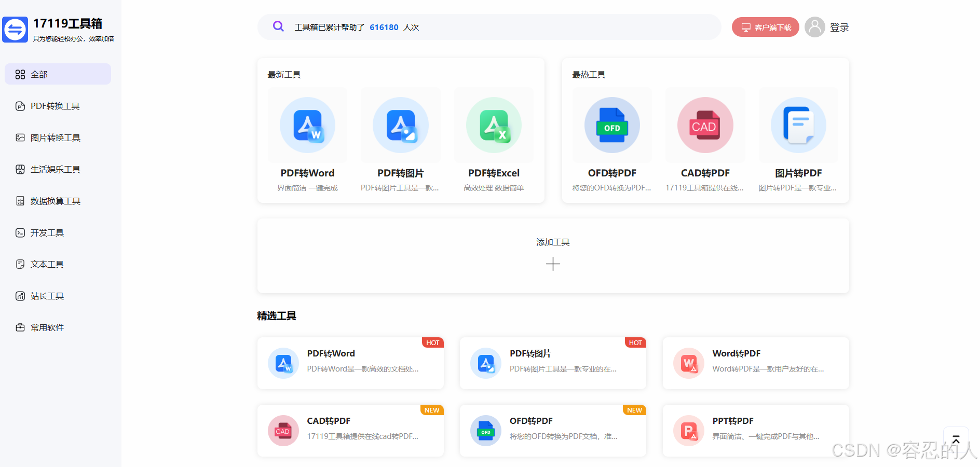Click the purple search magnifier icon
The height and width of the screenshot is (467, 980).
point(278,26)
